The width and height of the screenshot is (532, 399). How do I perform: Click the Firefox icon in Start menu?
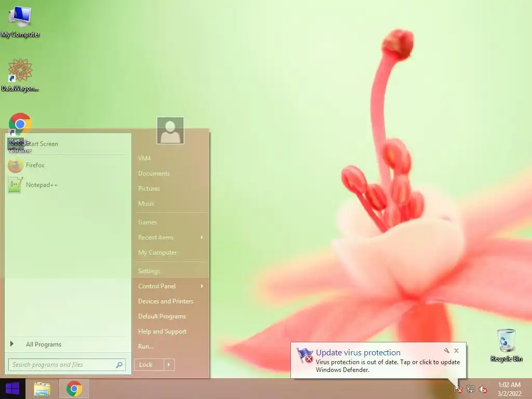tap(15, 166)
